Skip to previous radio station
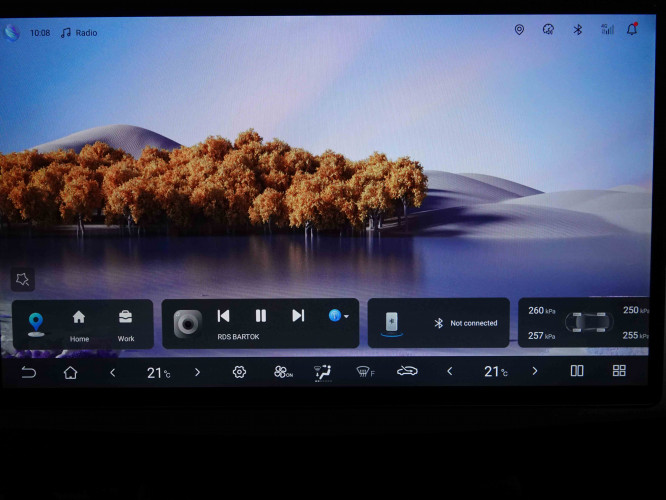The image size is (666, 500). (x=223, y=316)
